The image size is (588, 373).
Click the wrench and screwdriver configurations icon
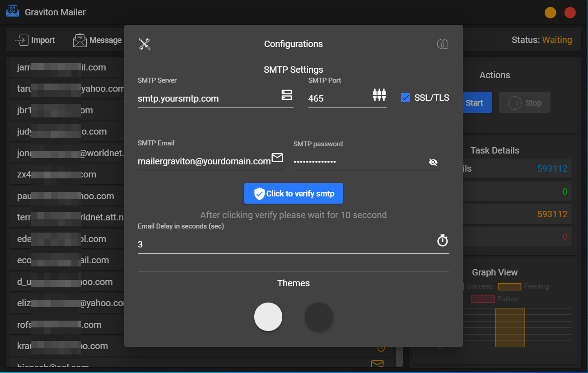pos(145,44)
